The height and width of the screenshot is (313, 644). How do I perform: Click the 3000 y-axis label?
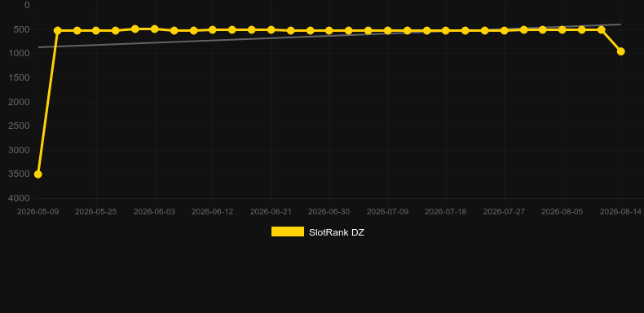pos(20,150)
